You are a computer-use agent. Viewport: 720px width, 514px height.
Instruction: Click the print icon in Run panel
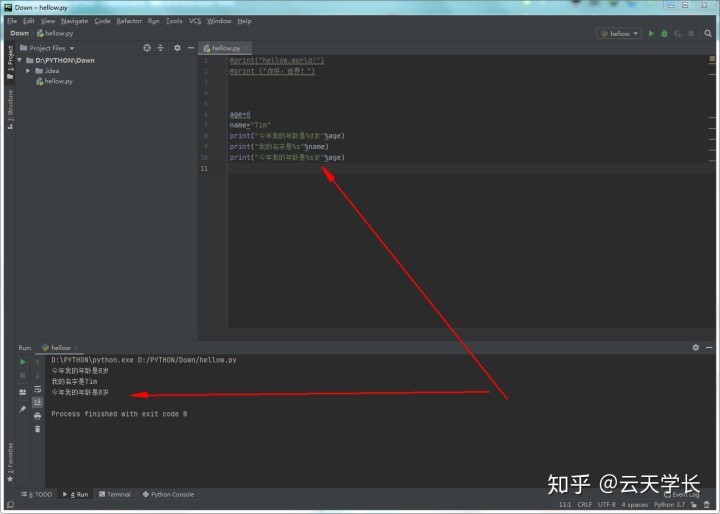pyautogui.click(x=38, y=416)
